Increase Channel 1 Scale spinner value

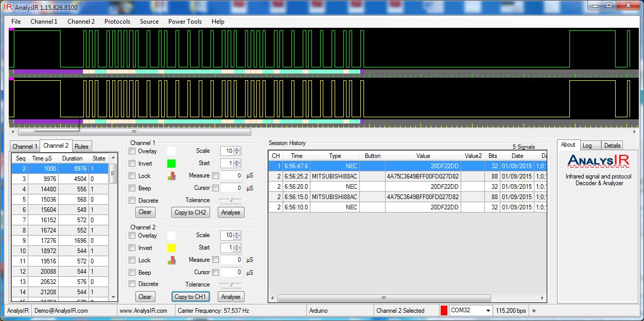237,149
